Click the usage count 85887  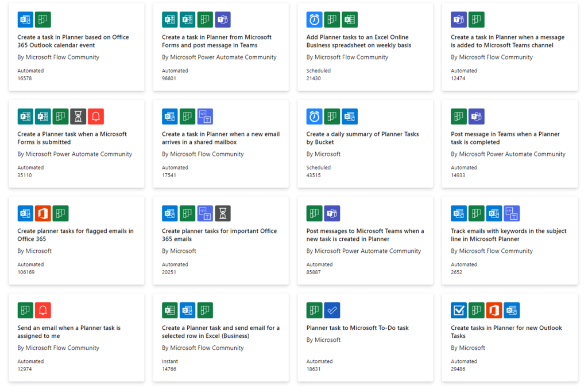[x=314, y=272]
